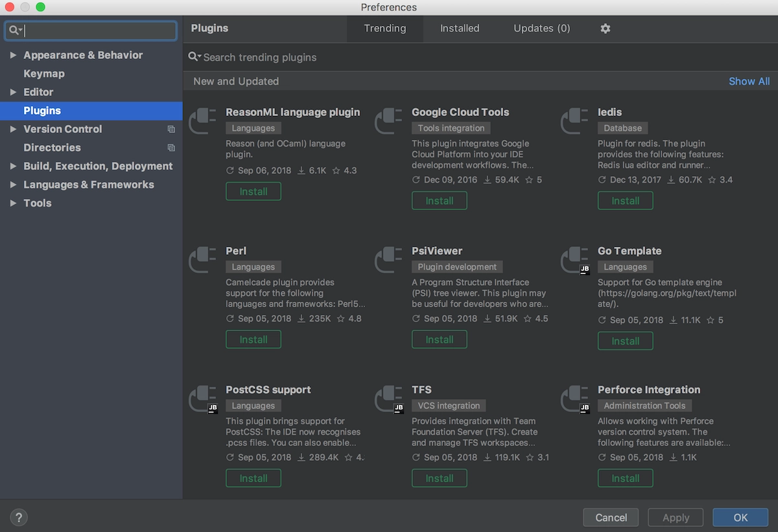Expand the Editor section

(14, 92)
